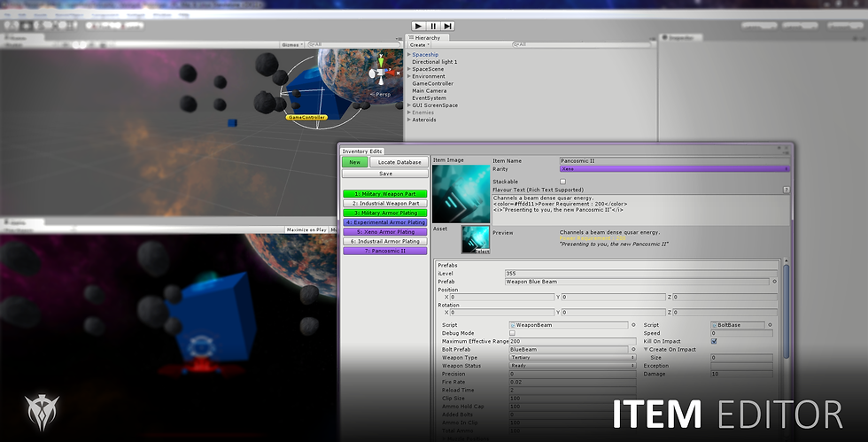Click the bolt Speed field

coord(742,333)
